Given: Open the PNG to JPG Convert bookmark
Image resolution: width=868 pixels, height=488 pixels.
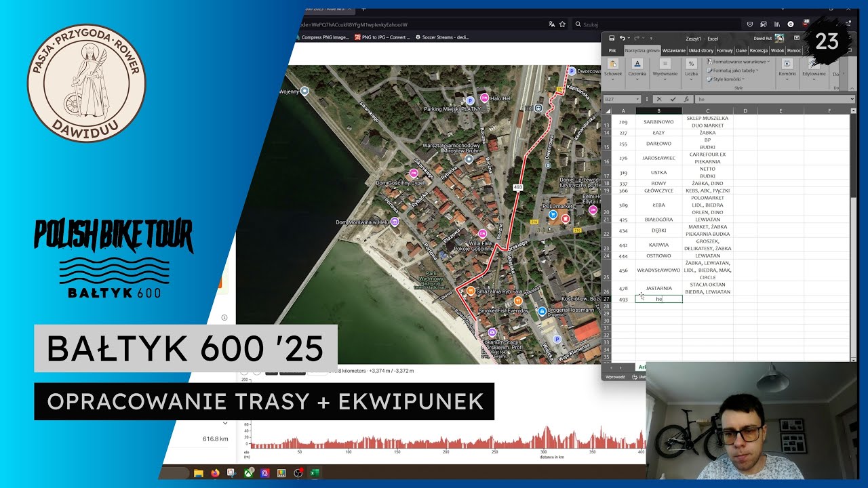Looking at the screenshot, I should pyautogui.click(x=382, y=37).
